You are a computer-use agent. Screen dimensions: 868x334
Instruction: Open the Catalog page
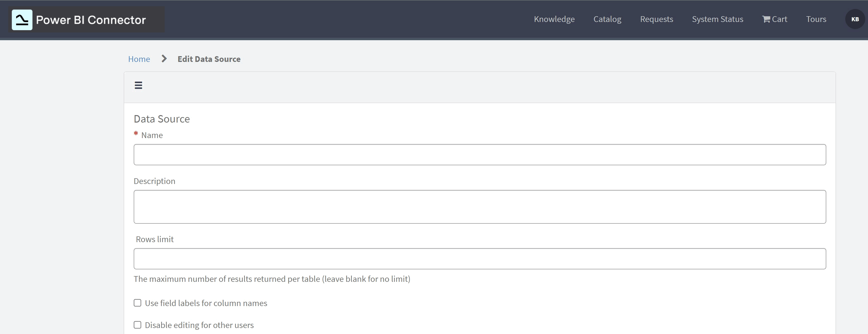pyautogui.click(x=607, y=19)
